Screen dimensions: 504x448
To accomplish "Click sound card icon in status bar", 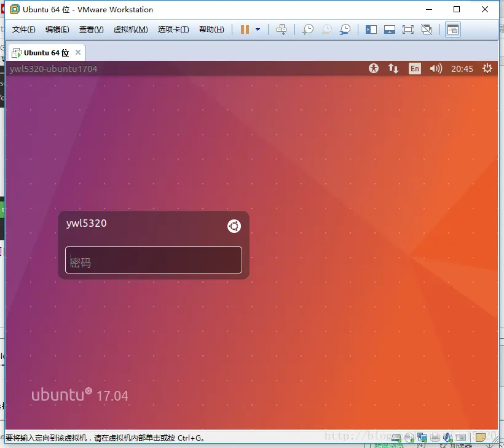I will [x=447, y=438].
